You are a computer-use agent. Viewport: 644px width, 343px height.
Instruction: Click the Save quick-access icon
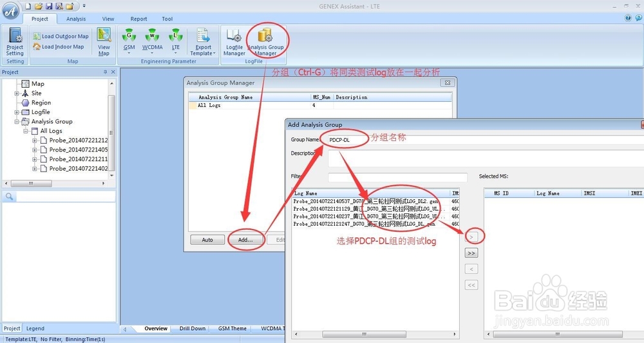point(50,6)
